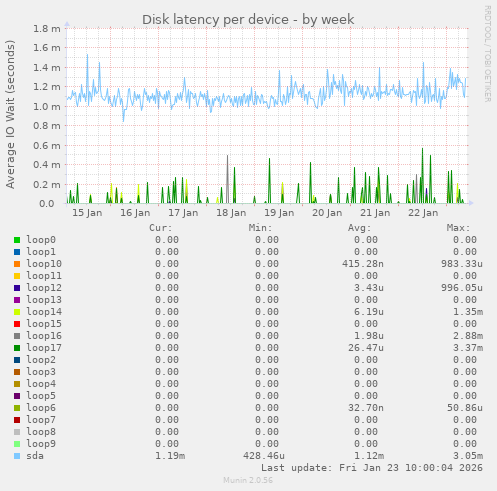Click the loop15 red legend swatch
Screen dimensions: 497x491
tap(17, 324)
